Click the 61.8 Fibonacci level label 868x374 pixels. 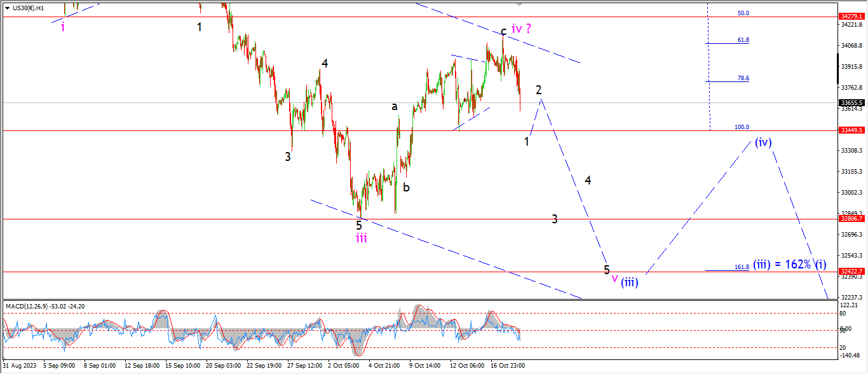(743, 39)
